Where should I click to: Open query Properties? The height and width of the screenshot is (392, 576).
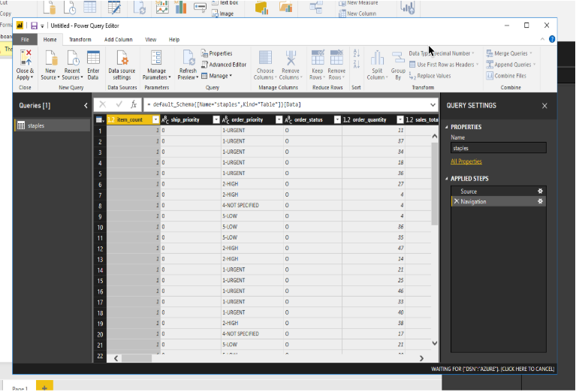click(x=217, y=53)
